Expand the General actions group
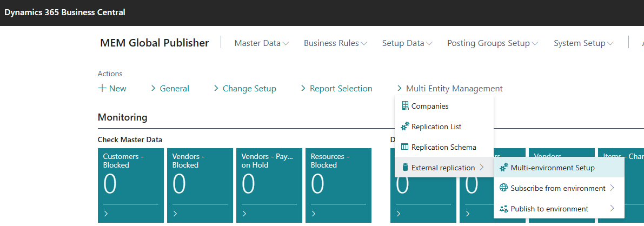644x226 pixels. [169, 88]
